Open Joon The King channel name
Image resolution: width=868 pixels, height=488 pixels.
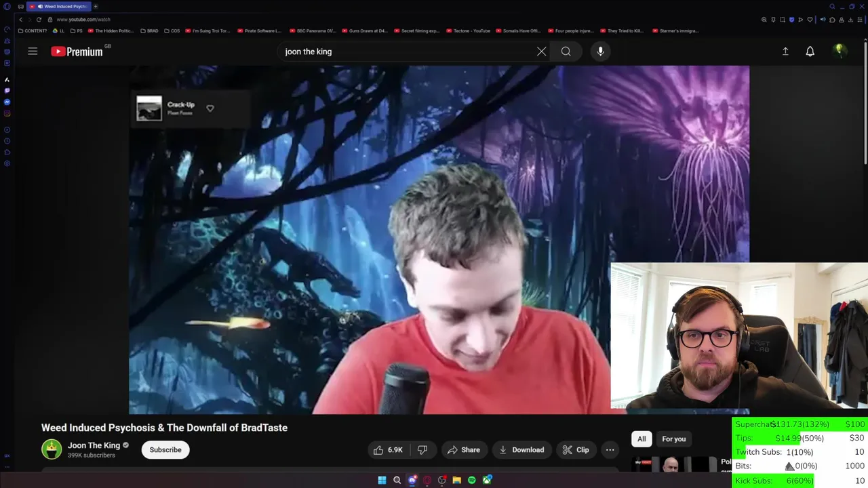tap(94, 445)
